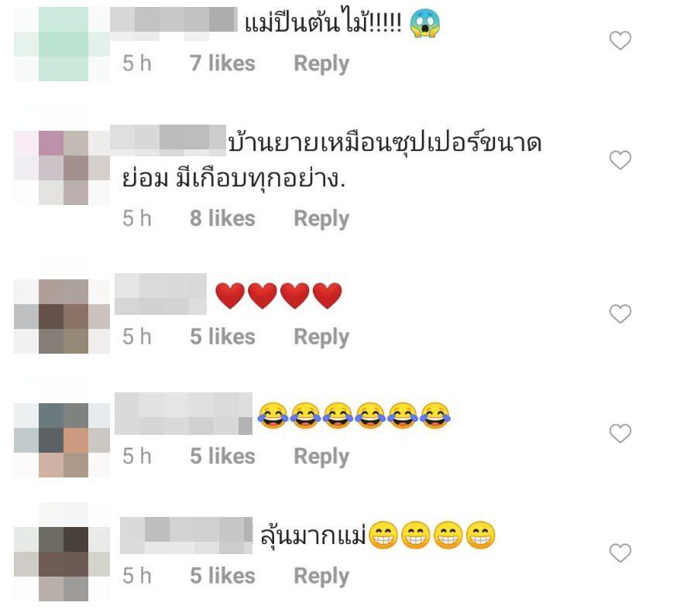The width and height of the screenshot is (673, 616).
Task: Show the 5 likes on red hearts comment
Action: point(222,337)
